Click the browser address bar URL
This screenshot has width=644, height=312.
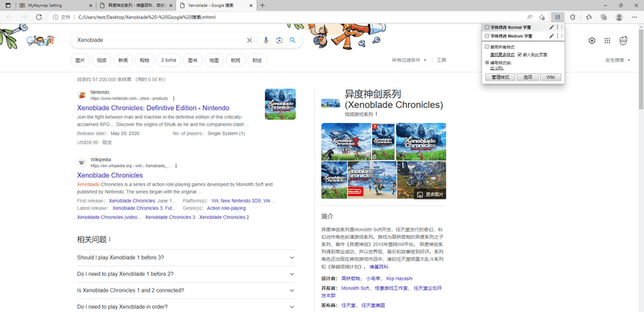pos(147,17)
